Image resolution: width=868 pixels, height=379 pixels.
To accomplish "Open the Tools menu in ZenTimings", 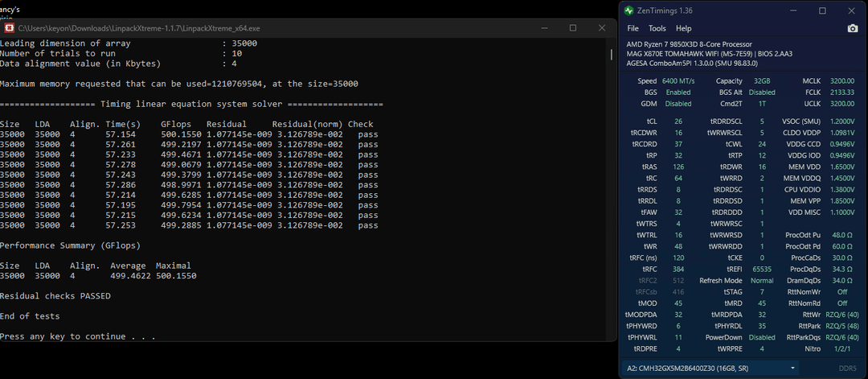I will (x=656, y=28).
